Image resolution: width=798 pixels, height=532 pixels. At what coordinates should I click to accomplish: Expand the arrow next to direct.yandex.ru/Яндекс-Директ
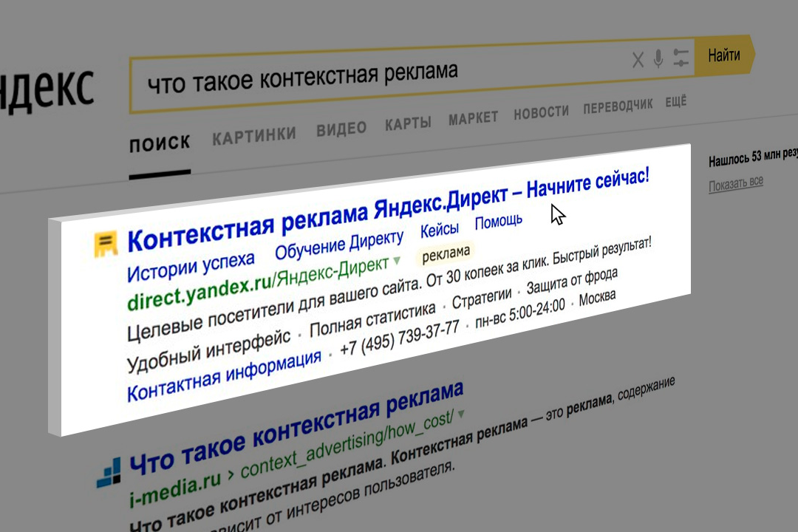397,261
